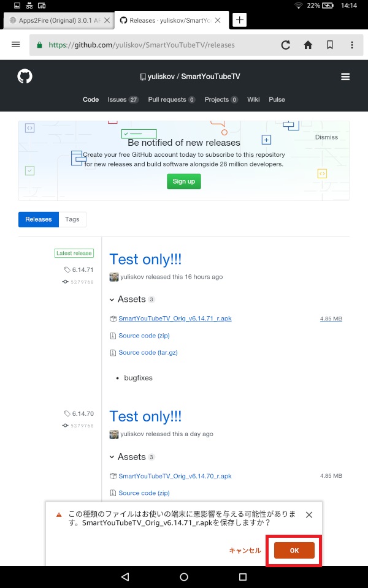Image resolution: width=368 pixels, height=588 pixels.
Task: Go to browser home page icon
Action: (308, 45)
